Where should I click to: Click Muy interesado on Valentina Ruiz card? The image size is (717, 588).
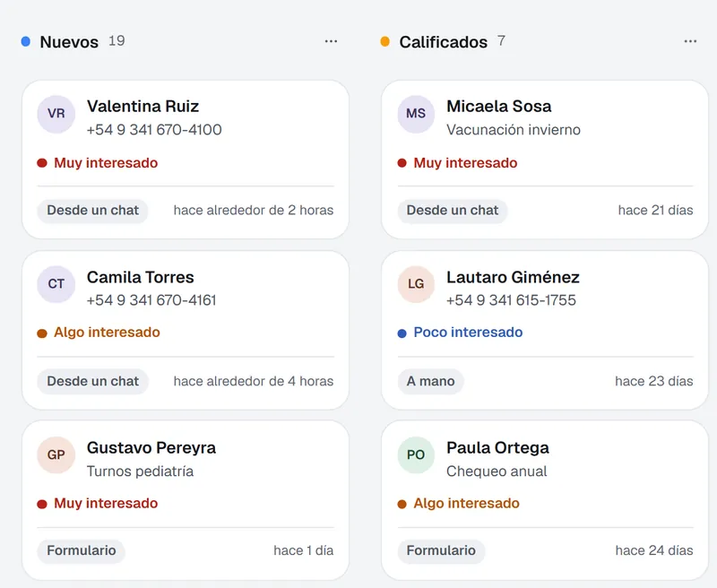pos(106,163)
